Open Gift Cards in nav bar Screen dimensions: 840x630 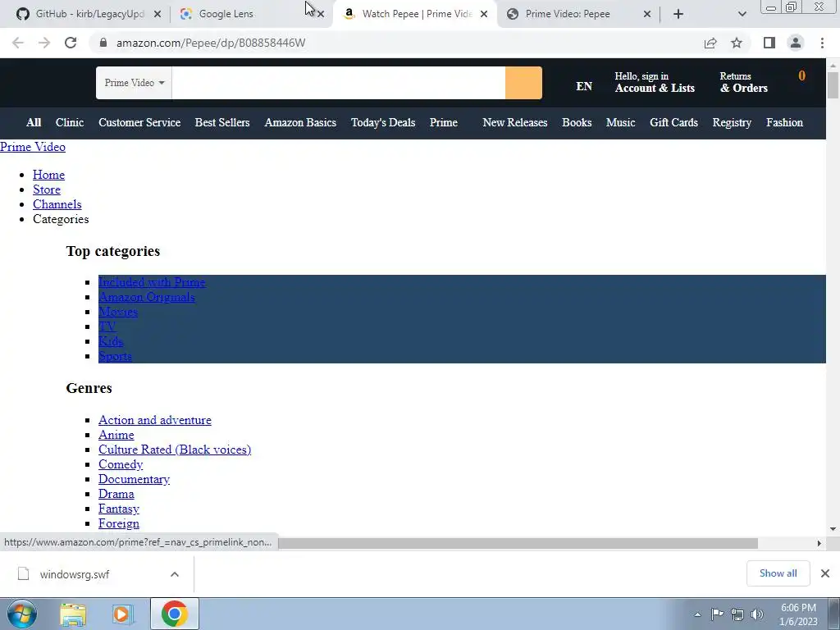pyautogui.click(x=674, y=123)
